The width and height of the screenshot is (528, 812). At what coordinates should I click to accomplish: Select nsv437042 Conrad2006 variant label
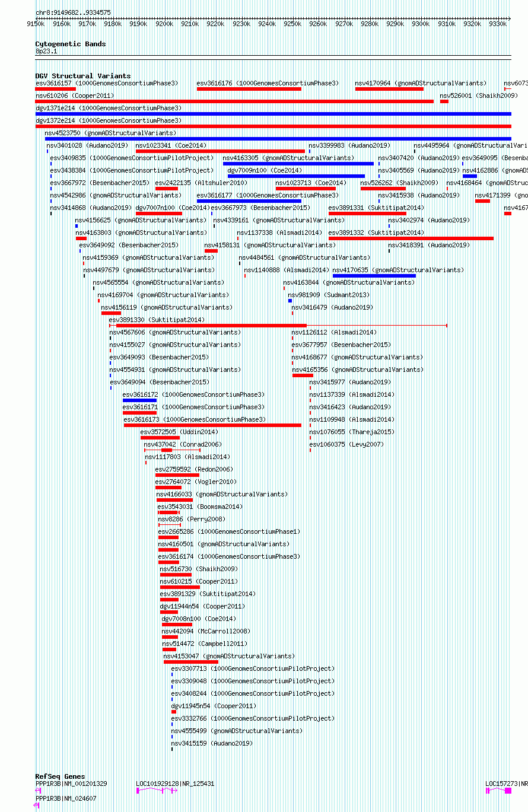tap(183, 444)
